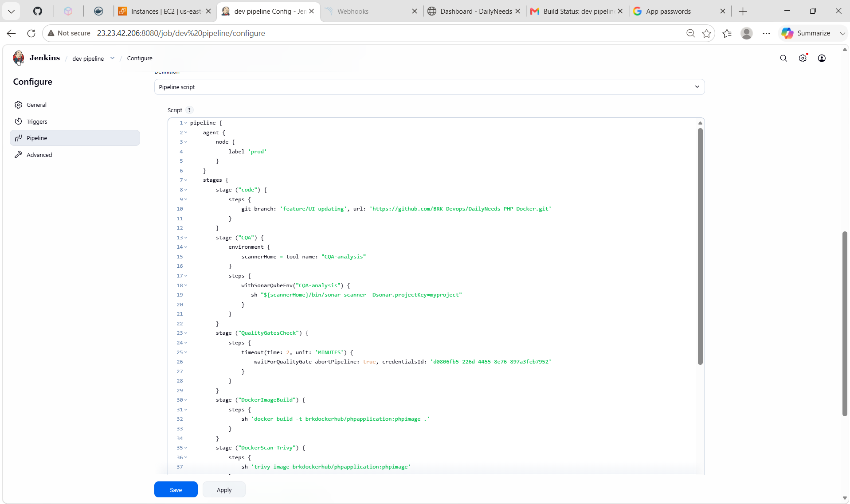
Task: Click the browser zoom magnifier icon
Action: (690, 33)
